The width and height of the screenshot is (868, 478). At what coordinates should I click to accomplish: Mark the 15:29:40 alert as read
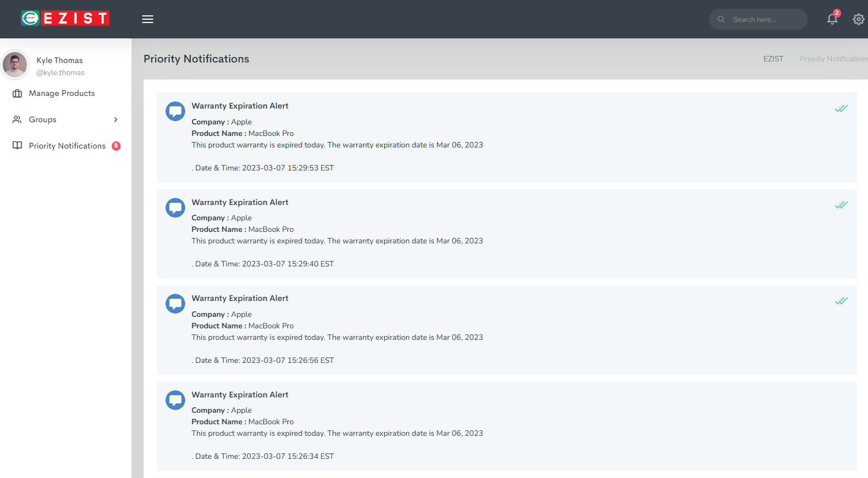(x=841, y=204)
